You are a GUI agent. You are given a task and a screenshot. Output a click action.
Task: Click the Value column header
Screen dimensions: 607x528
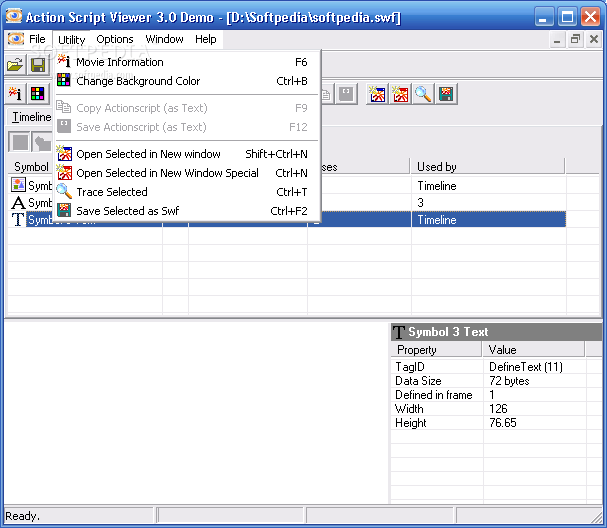534,350
